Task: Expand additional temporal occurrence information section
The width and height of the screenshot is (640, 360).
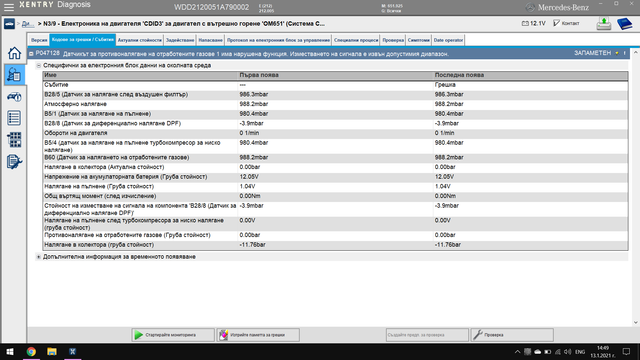Action: coord(39,257)
